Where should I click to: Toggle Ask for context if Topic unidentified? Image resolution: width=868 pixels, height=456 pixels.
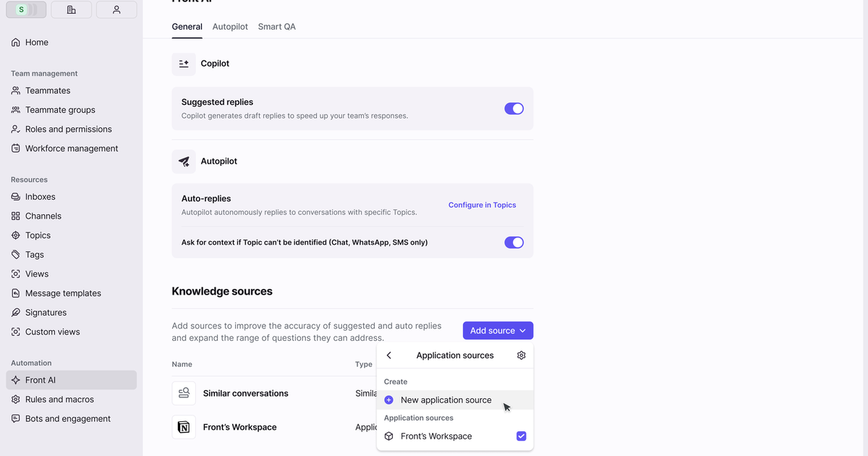point(514,242)
